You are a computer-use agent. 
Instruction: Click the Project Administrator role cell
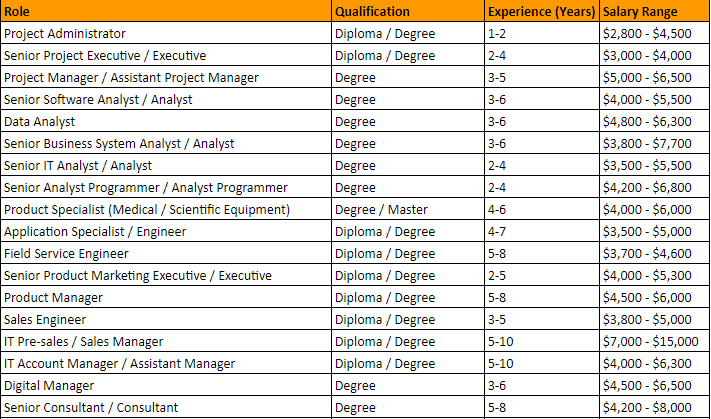[165, 33]
